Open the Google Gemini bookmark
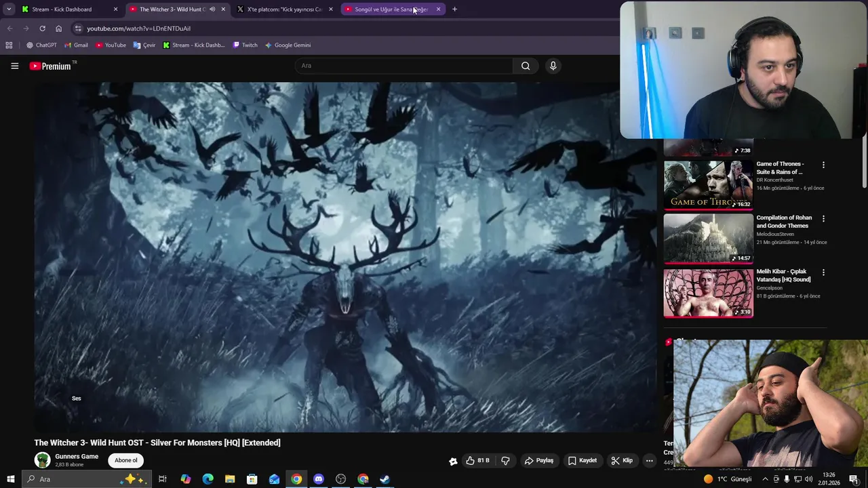The height and width of the screenshot is (488, 868). tap(288, 45)
